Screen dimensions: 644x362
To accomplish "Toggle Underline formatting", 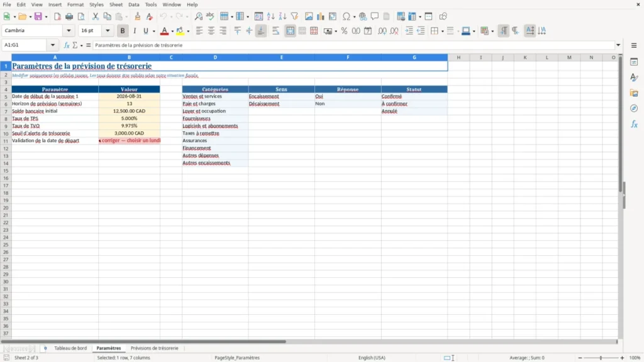I will [145, 31].
